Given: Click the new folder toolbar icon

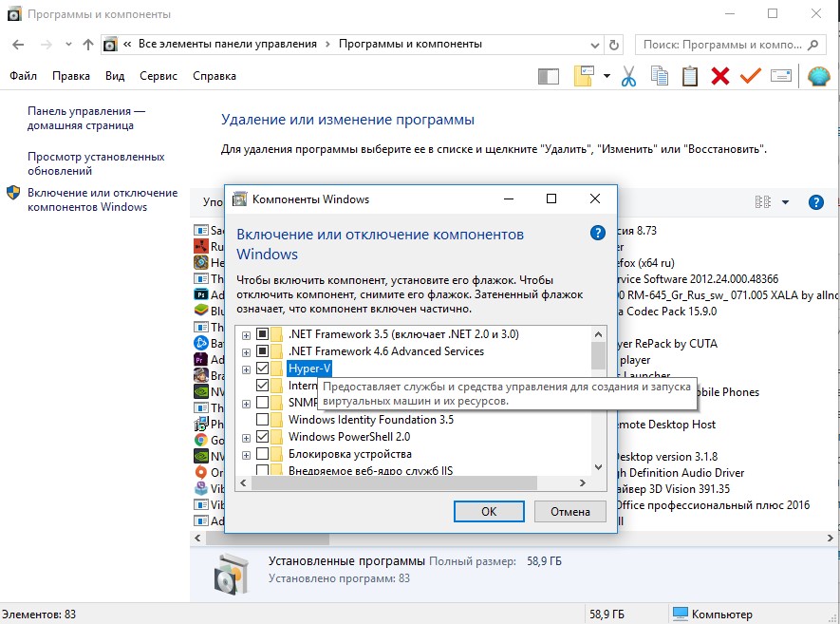Looking at the screenshot, I should 584,76.
